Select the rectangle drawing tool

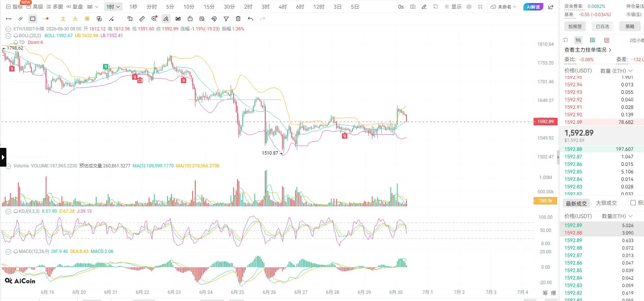[33, 19]
